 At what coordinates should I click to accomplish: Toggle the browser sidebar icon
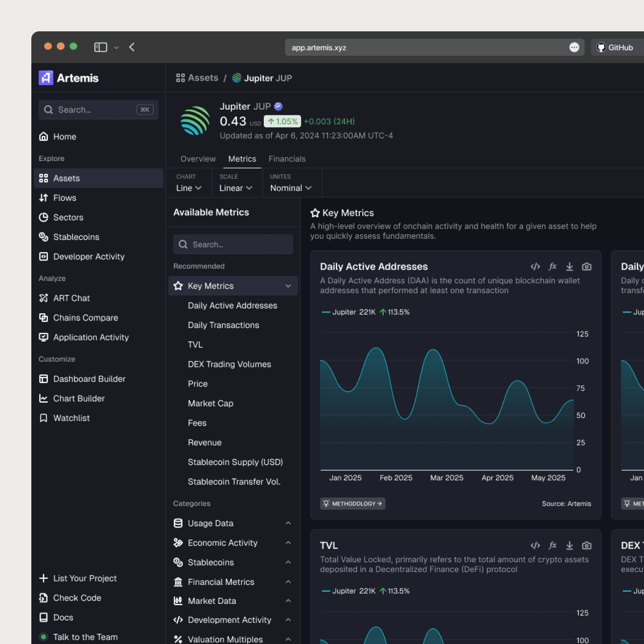tap(101, 47)
